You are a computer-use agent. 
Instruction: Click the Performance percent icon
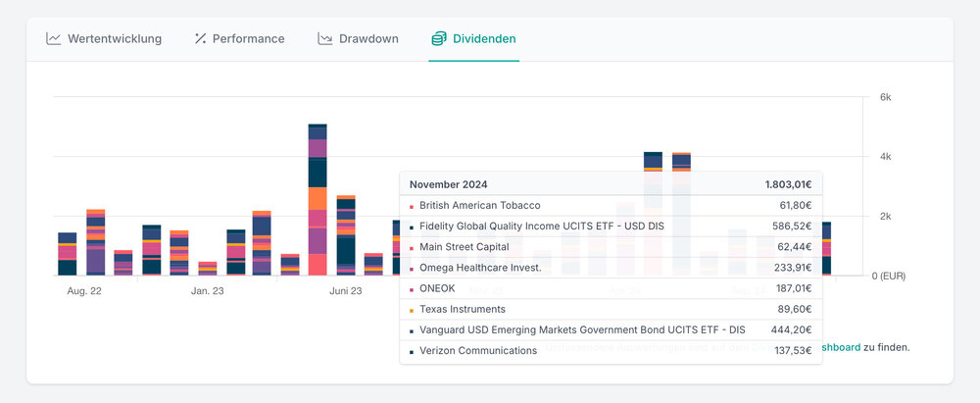(x=200, y=39)
